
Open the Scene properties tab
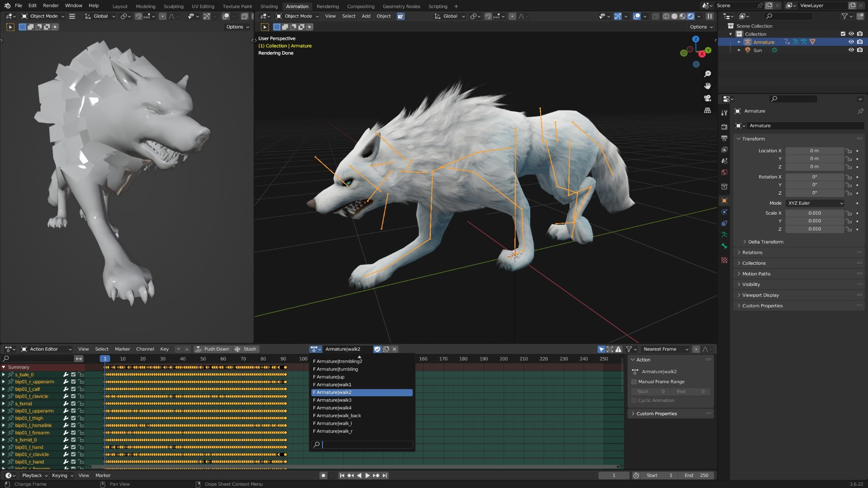(x=724, y=161)
